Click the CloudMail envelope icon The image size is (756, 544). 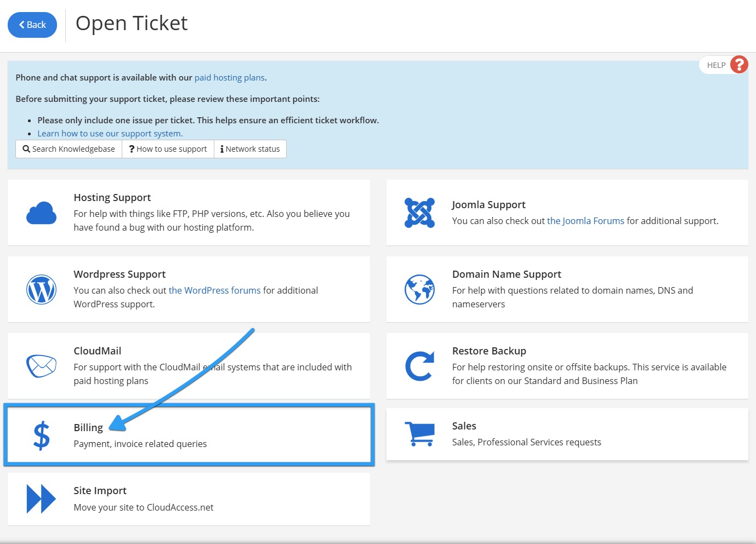coord(41,366)
